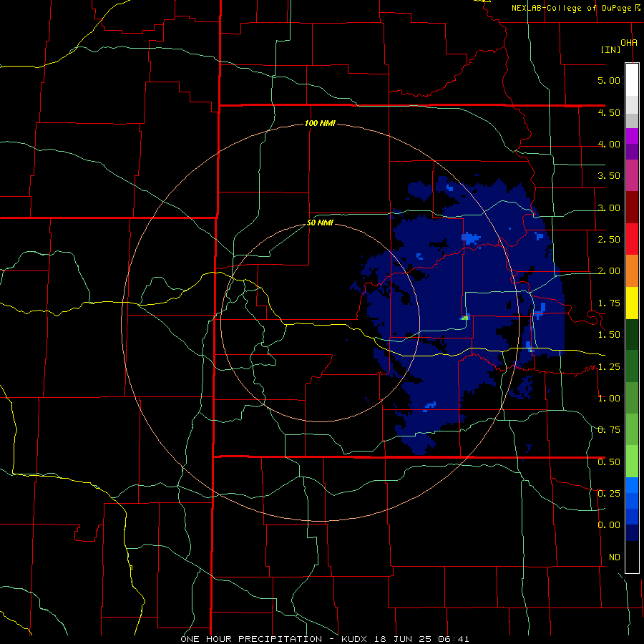
Task: Click the 50 NMI range ring label
Action: (x=320, y=223)
